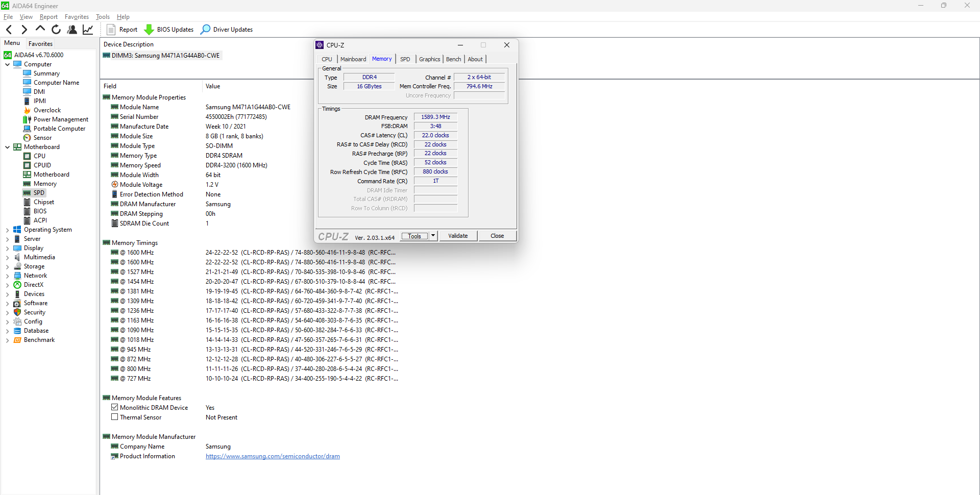Viewport: 980px width, 495px height.
Task: Switch to Bench tab in CPU-Z
Action: point(453,59)
